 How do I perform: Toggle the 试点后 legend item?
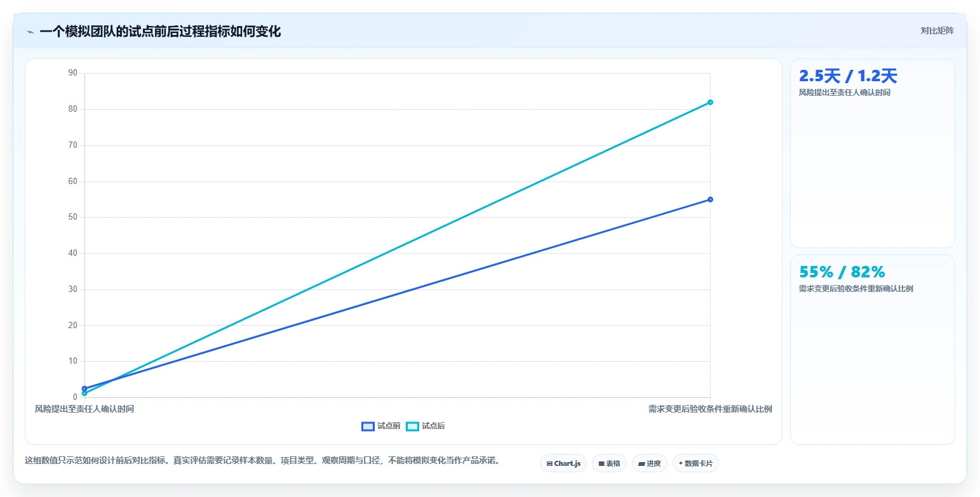pos(426,427)
